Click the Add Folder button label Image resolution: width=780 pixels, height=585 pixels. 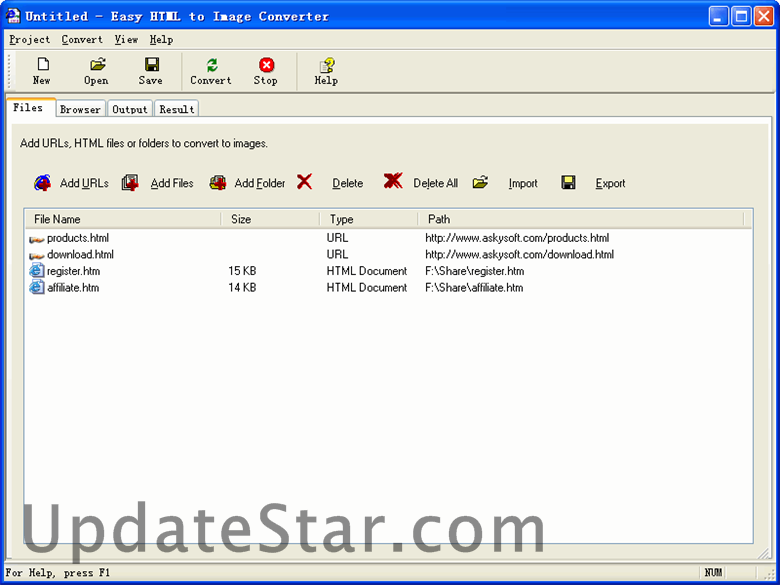coord(260,183)
